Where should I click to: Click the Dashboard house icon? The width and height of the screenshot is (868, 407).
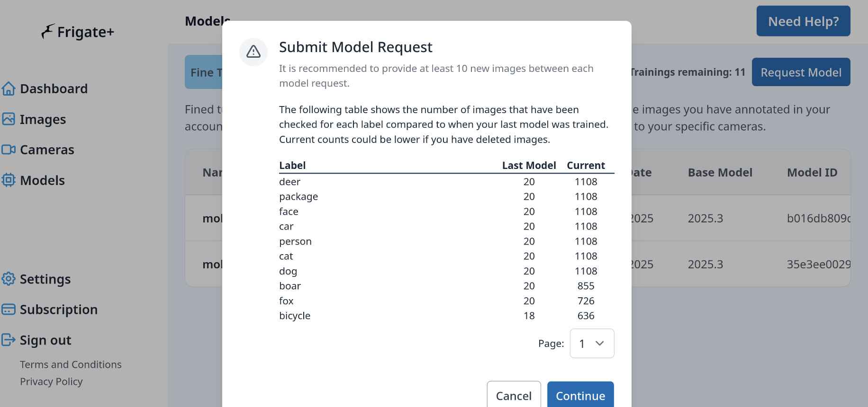[9, 88]
